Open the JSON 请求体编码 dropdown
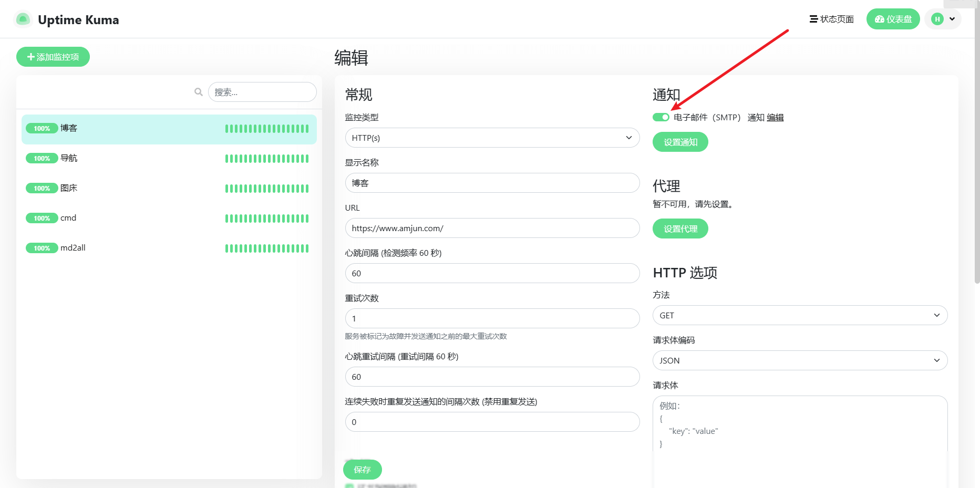 pos(799,360)
